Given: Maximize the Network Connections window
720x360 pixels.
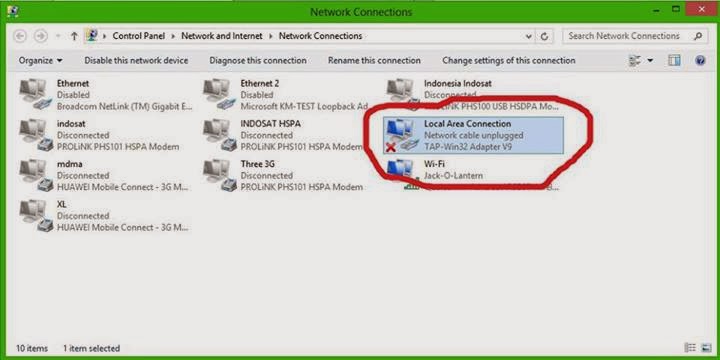Looking at the screenshot, I should [x=675, y=9].
